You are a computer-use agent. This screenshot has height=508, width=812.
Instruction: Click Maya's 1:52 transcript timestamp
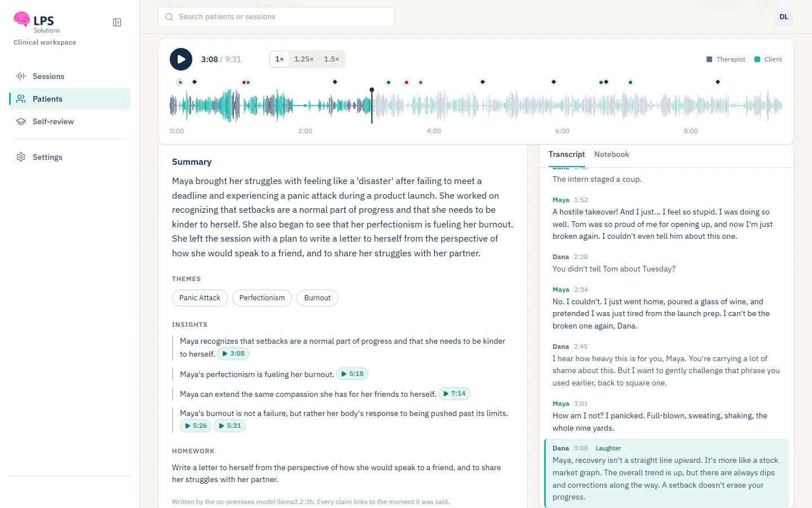581,200
